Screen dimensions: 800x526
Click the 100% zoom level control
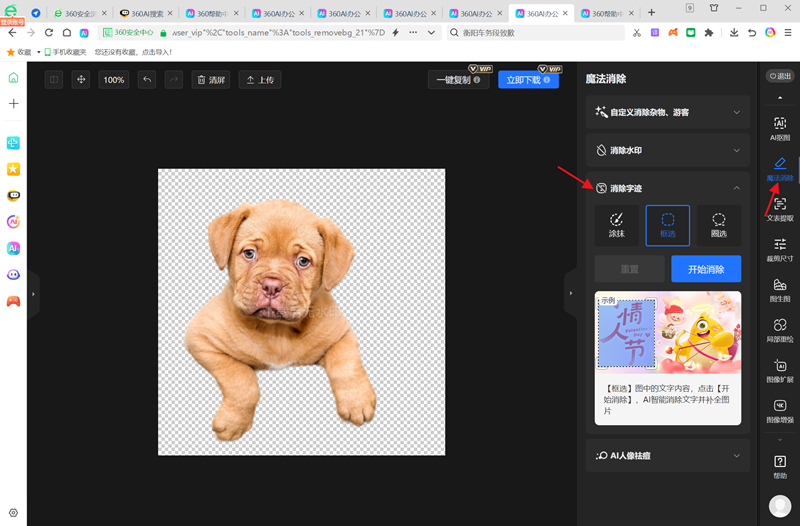click(114, 80)
